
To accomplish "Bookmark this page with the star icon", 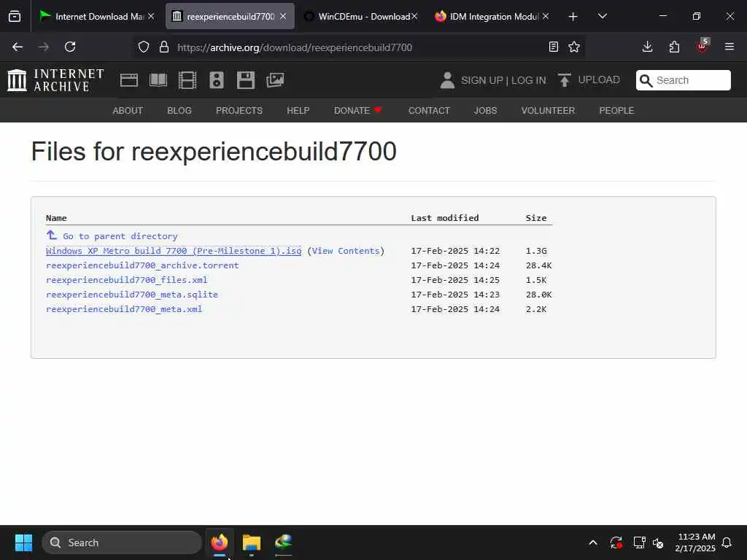I will (x=574, y=47).
